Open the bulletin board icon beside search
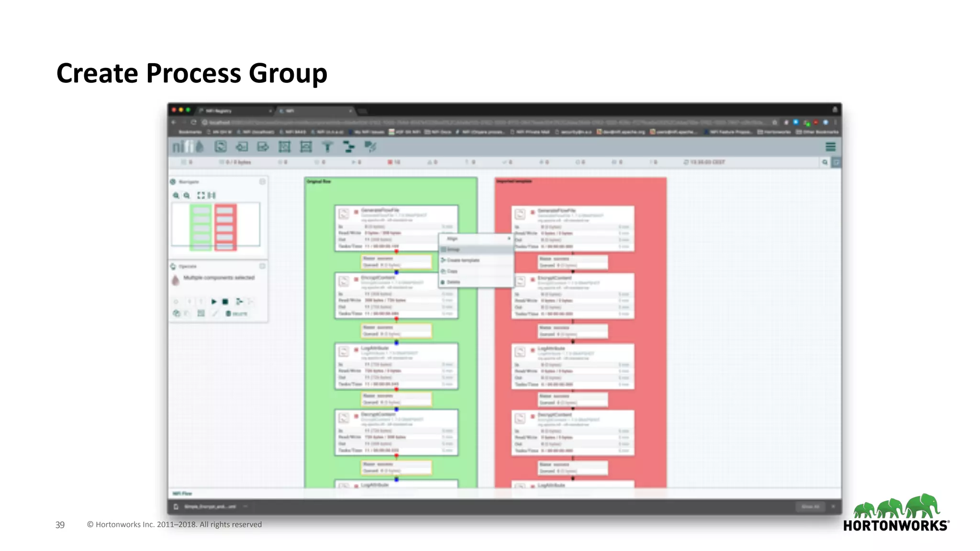The height and width of the screenshot is (551, 980). 836,162
